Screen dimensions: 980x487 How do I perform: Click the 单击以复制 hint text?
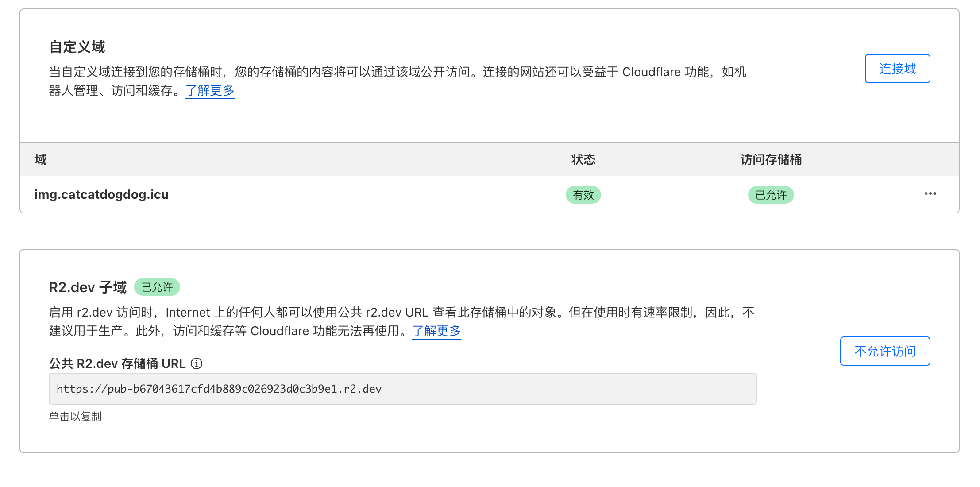coord(75,417)
